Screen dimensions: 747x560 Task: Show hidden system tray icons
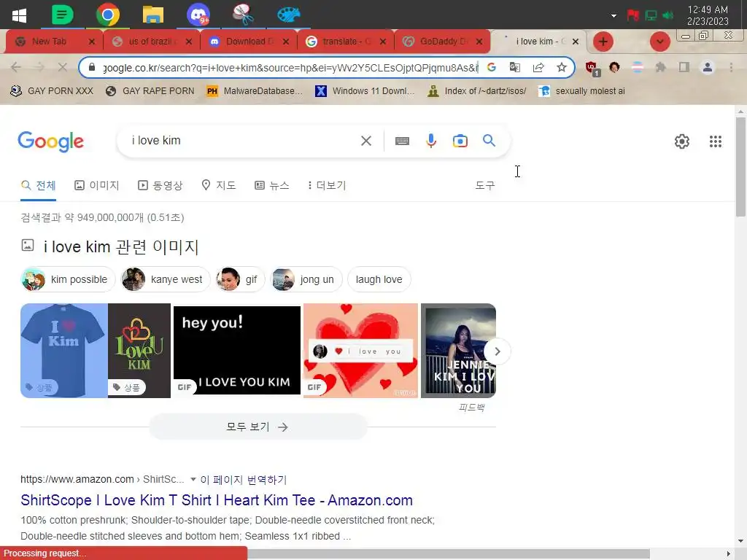614,16
